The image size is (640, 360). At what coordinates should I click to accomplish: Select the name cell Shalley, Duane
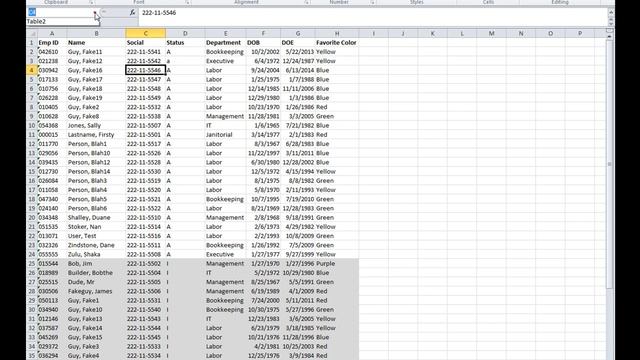pyautogui.click(x=96, y=218)
